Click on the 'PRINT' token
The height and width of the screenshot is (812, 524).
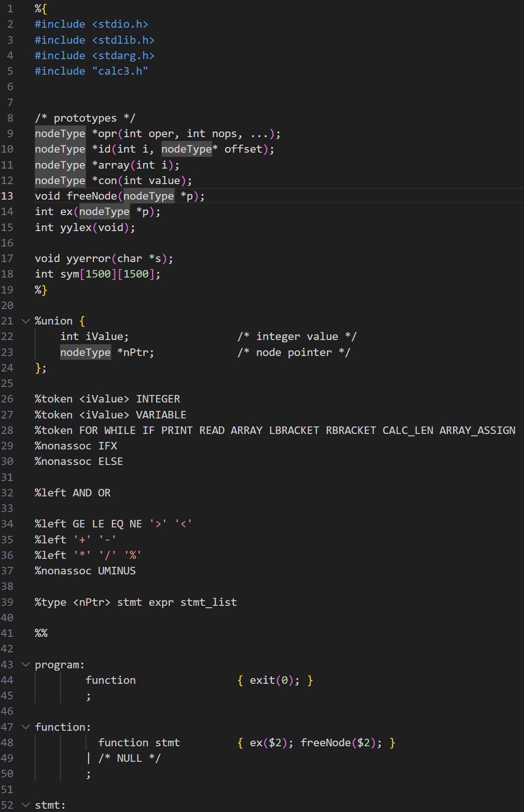177,430
